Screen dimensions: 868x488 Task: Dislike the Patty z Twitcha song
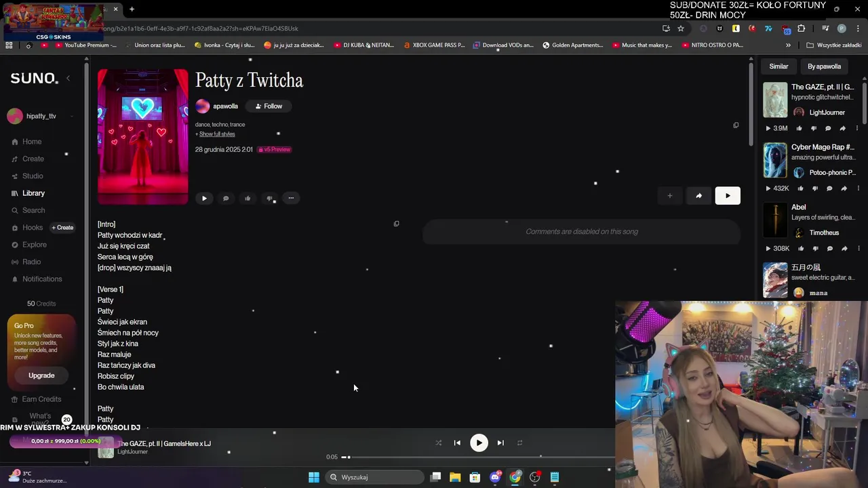click(269, 199)
